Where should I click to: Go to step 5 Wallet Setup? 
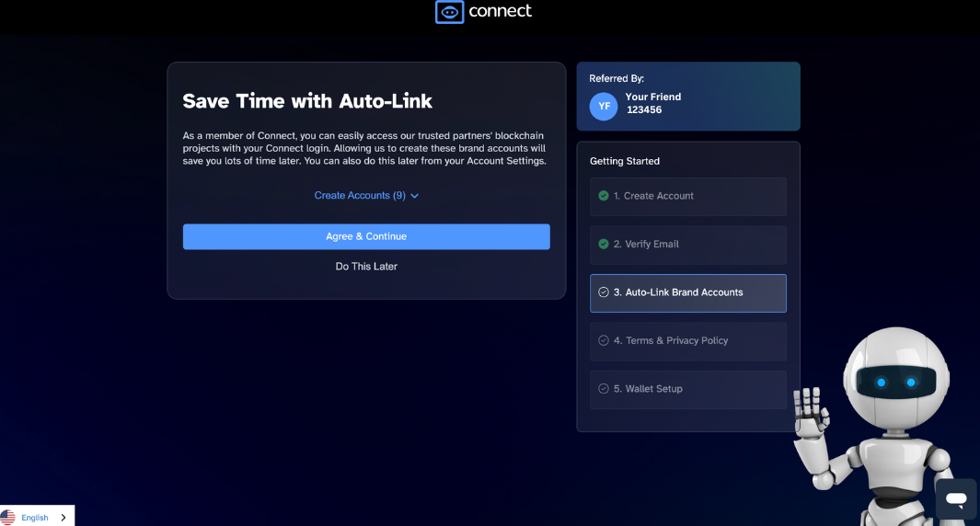tap(688, 390)
